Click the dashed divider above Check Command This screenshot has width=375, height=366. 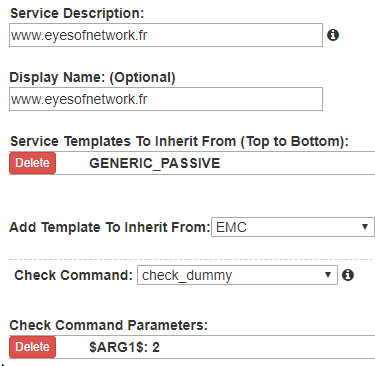click(x=192, y=259)
